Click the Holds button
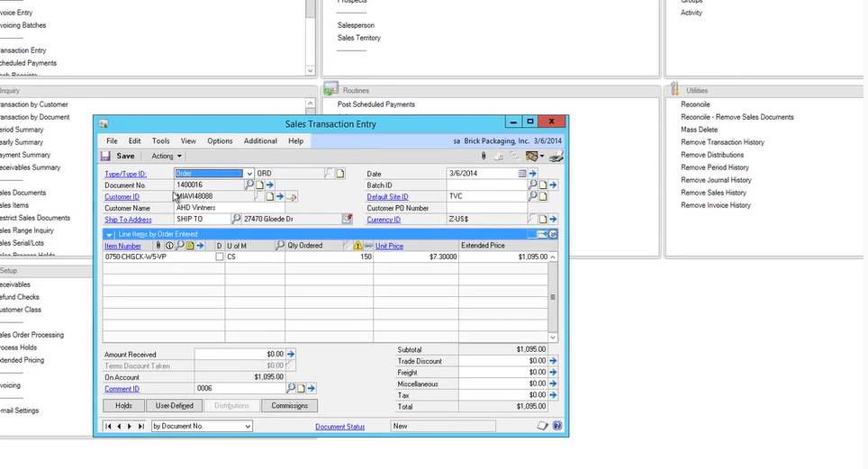Image resolution: width=868 pixels, height=469 pixels. [x=124, y=406]
